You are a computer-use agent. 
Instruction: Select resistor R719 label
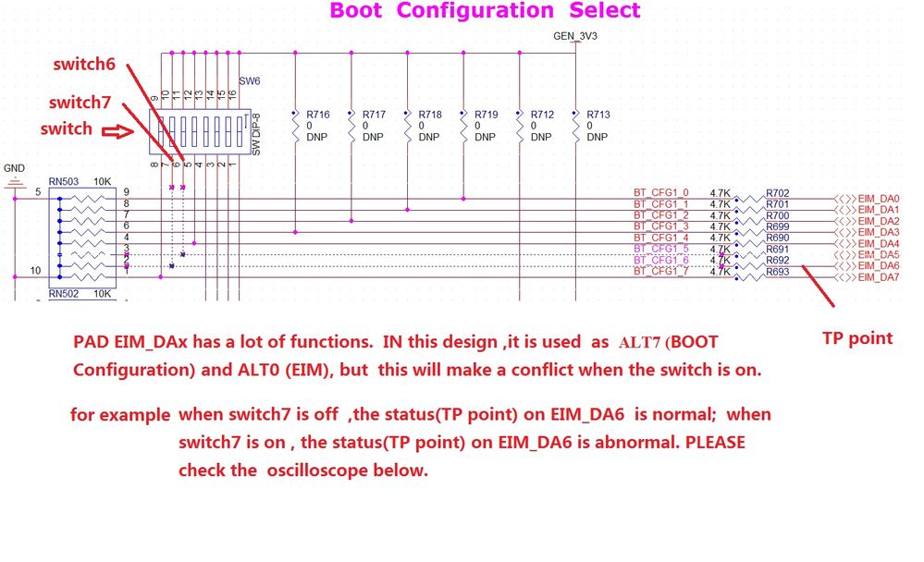[x=487, y=115]
